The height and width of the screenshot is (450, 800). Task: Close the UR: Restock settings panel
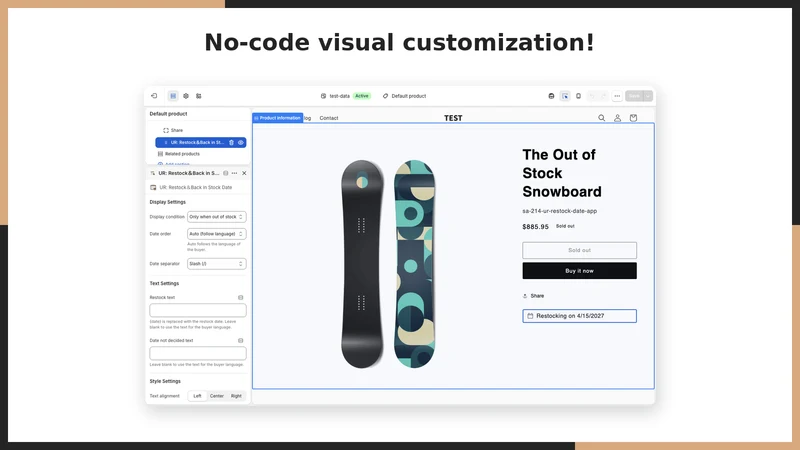click(244, 173)
